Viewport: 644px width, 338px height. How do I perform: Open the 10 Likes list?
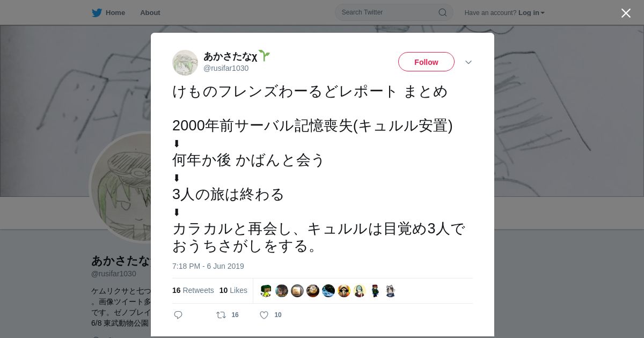point(233,290)
